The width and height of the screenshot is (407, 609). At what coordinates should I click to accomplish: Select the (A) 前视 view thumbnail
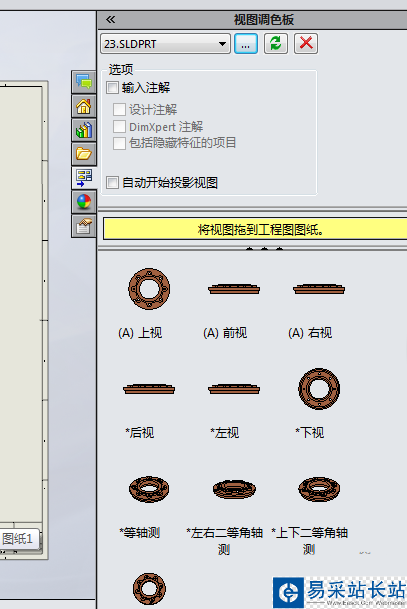(x=234, y=289)
